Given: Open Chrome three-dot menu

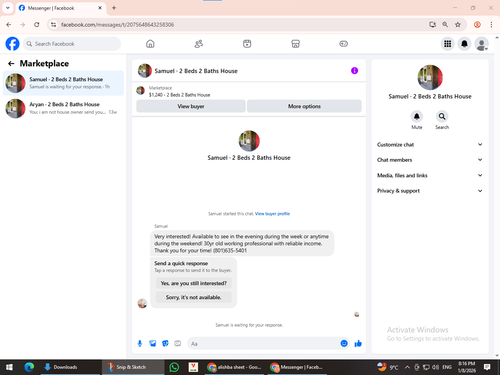Looking at the screenshot, I should (x=491, y=25).
